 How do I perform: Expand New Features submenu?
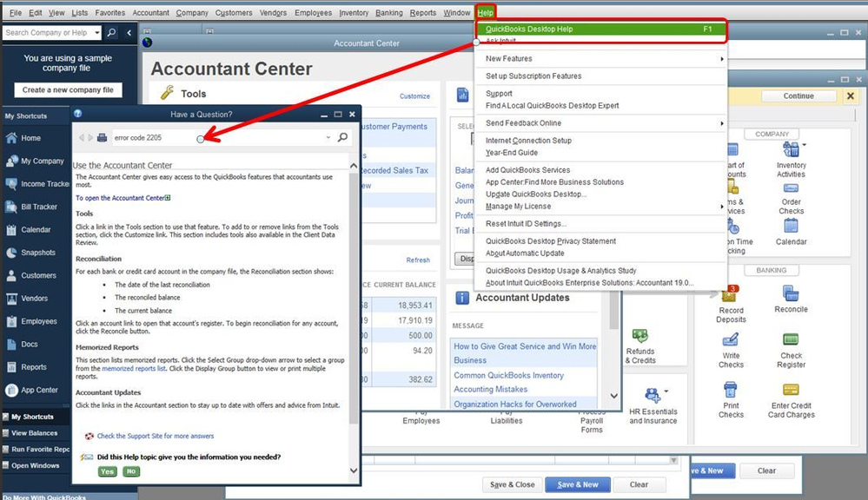(x=722, y=59)
